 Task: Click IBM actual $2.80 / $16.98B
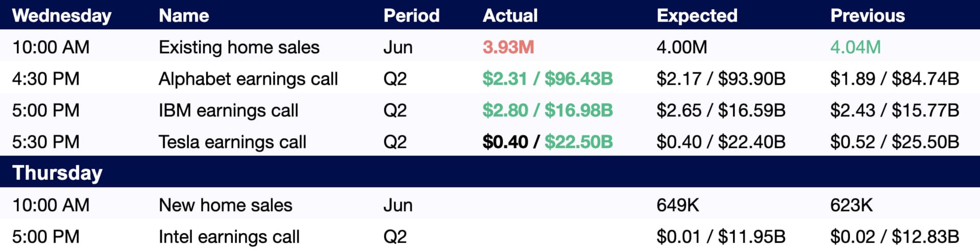pyautogui.click(x=548, y=111)
